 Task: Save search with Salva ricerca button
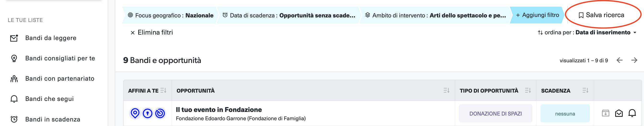point(601,15)
